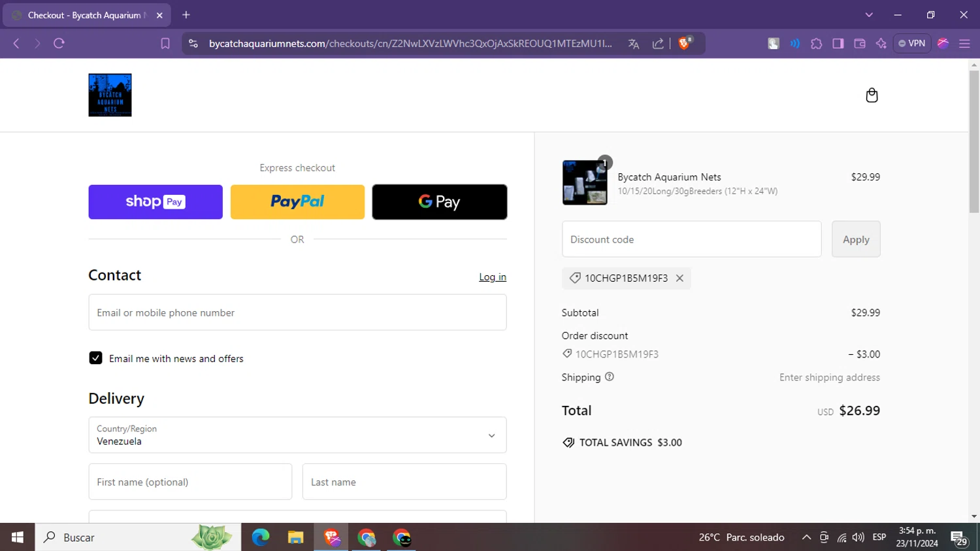Open Brave Wallet icon
Image resolution: width=980 pixels, height=551 pixels.
[x=859, y=44]
